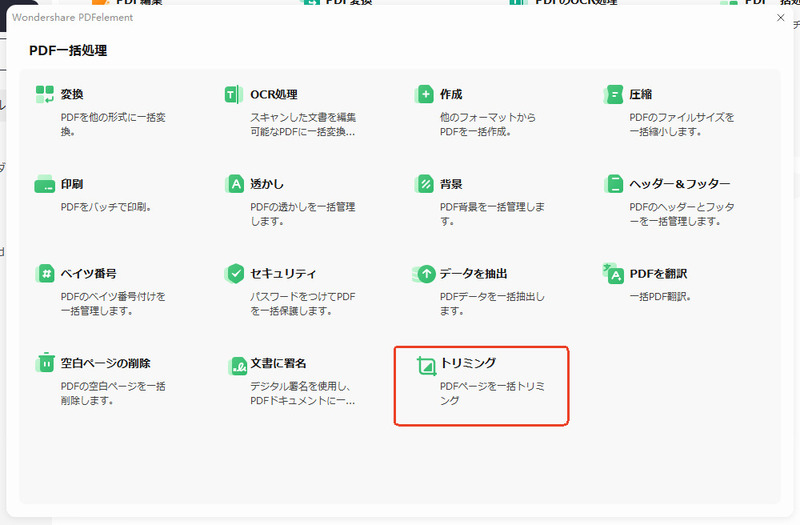This screenshot has width=800, height=525.
Task: Select the 透かし title label
Action: coord(267,184)
